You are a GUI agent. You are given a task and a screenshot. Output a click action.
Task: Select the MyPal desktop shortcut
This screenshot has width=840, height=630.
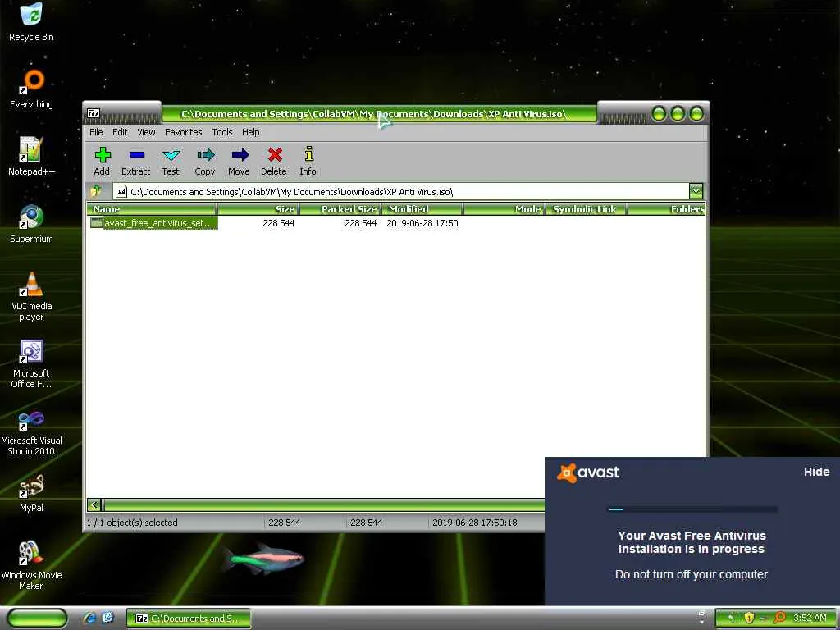coord(31,493)
